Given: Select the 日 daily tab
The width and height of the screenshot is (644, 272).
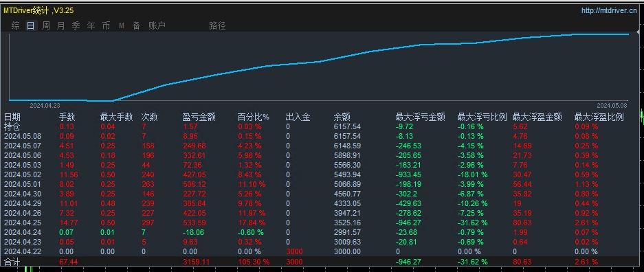Looking at the screenshot, I should coord(30,26).
